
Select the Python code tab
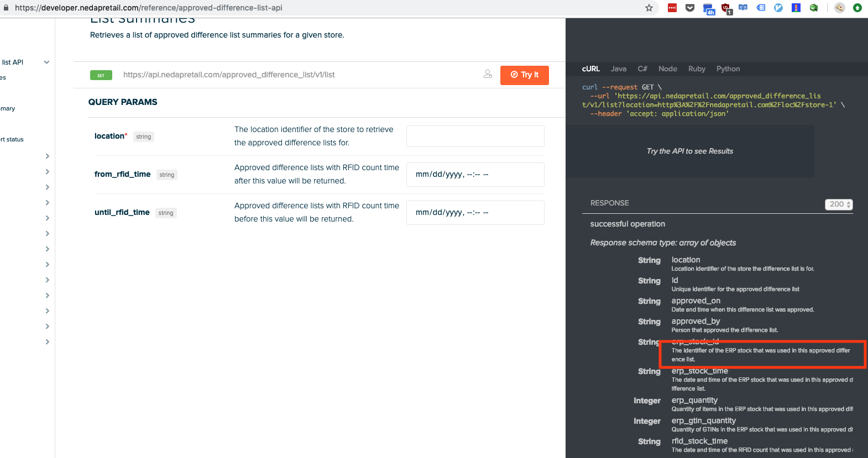click(x=728, y=69)
